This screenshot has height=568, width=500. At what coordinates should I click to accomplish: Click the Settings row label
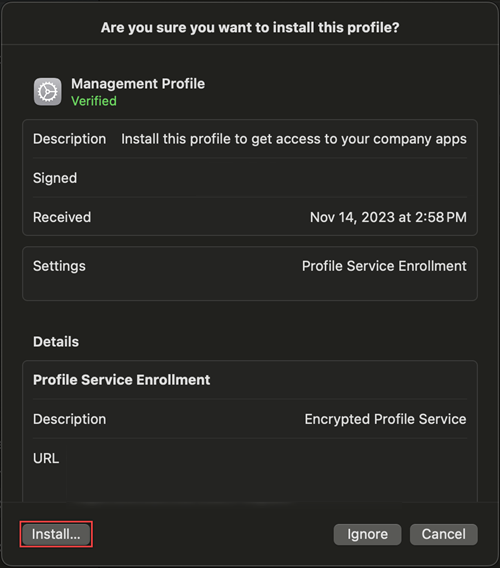[x=59, y=266]
